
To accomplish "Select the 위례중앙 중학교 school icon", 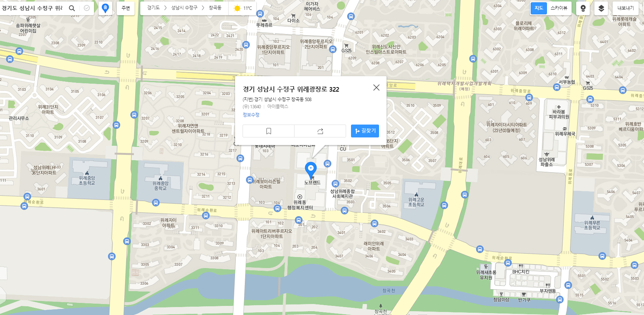I will pyautogui.click(x=160, y=178).
